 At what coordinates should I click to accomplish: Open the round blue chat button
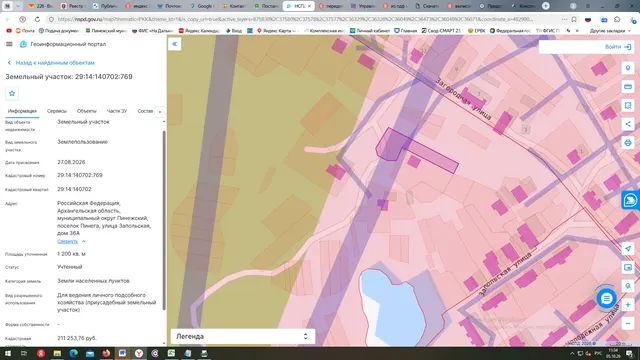[606, 298]
